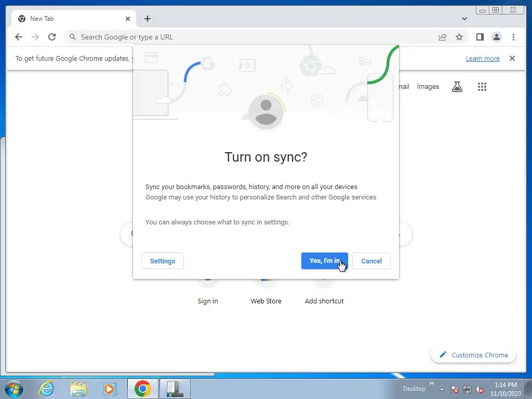Open the Windows Start menu
The width and height of the screenshot is (532, 399).
[14, 389]
